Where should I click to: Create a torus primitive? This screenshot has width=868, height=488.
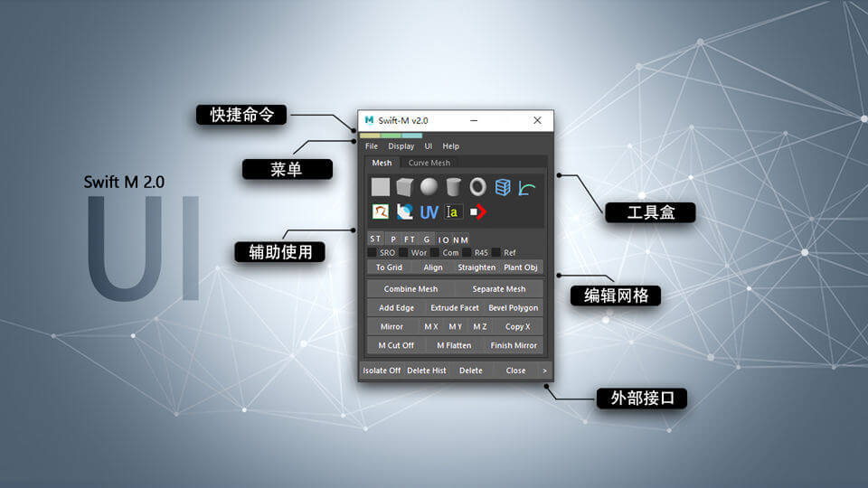pos(477,187)
